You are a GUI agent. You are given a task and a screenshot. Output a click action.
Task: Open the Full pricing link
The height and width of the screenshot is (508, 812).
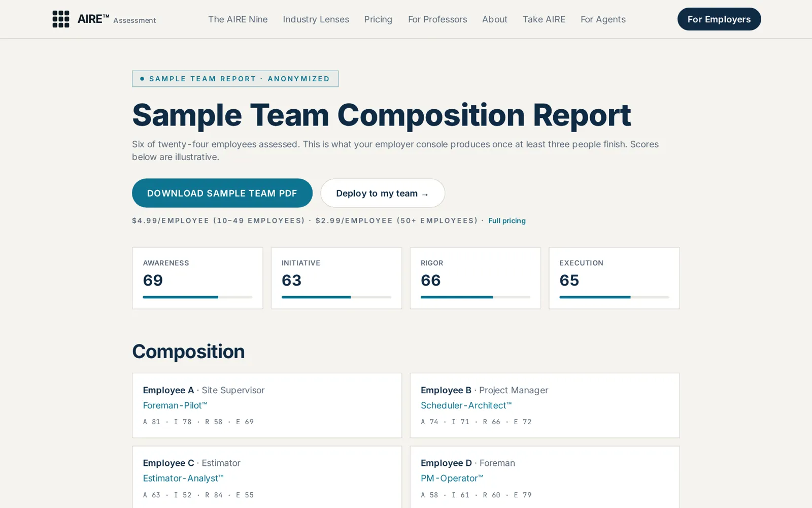(507, 220)
